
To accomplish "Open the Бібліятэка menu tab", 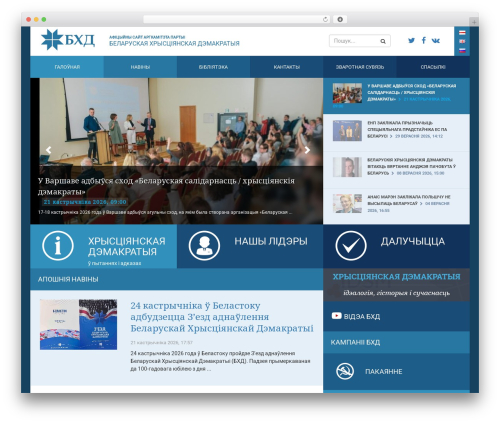I will coord(213,67).
